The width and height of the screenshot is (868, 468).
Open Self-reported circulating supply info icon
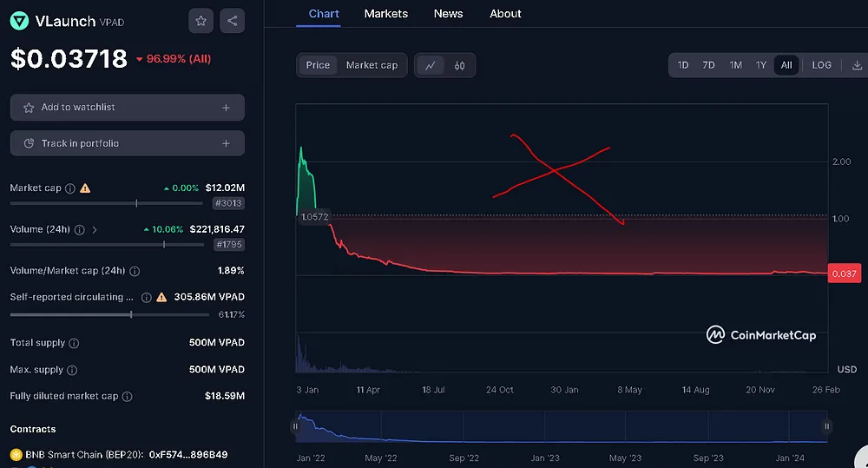coord(146,298)
